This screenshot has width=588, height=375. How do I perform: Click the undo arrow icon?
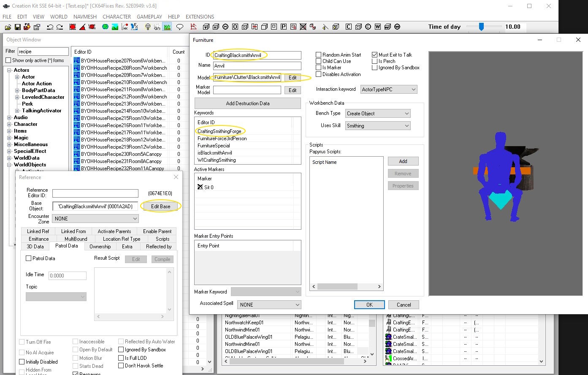click(50, 27)
